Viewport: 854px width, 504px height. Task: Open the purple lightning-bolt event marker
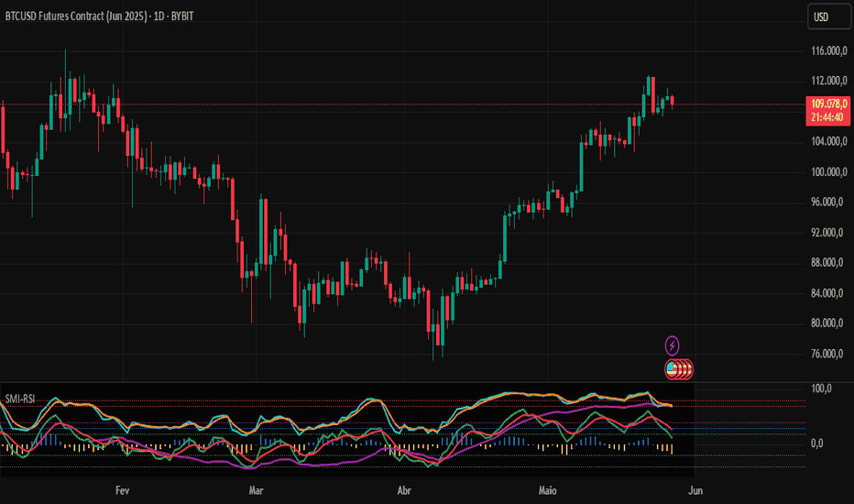[672, 345]
